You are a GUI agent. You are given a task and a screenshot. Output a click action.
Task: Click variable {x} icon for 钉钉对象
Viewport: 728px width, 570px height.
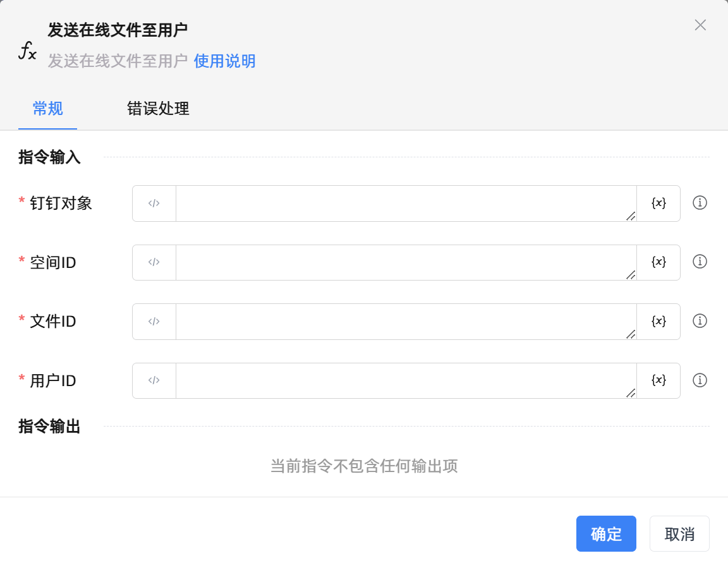coord(658,203)
